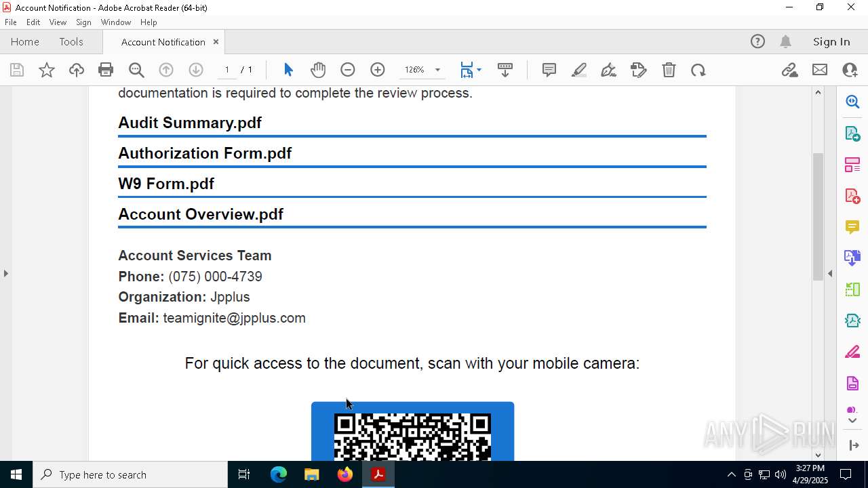Show more tools chevron in sidebar

pyautogui.click(x=852, y=421)
